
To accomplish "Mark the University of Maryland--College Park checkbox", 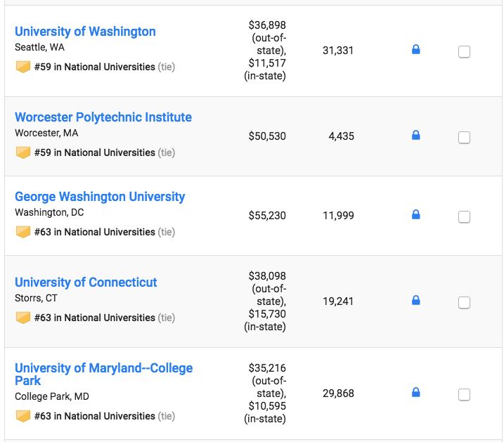I will click(x=464, y=394).
